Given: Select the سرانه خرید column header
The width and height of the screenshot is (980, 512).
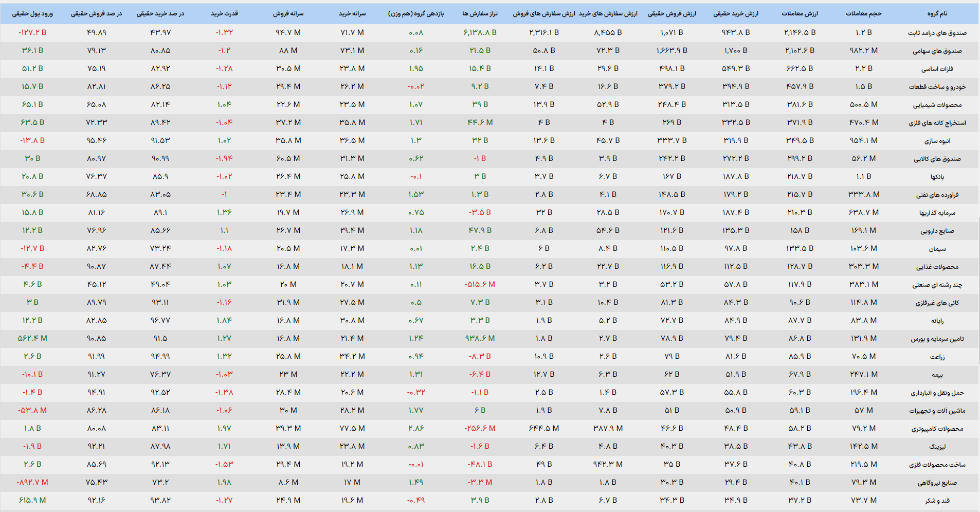Looking at the screenshot, I should (x=352, y=14).
